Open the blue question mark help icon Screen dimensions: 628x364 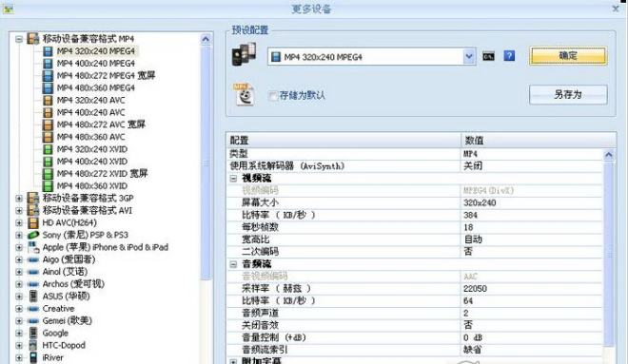[509, 56]
